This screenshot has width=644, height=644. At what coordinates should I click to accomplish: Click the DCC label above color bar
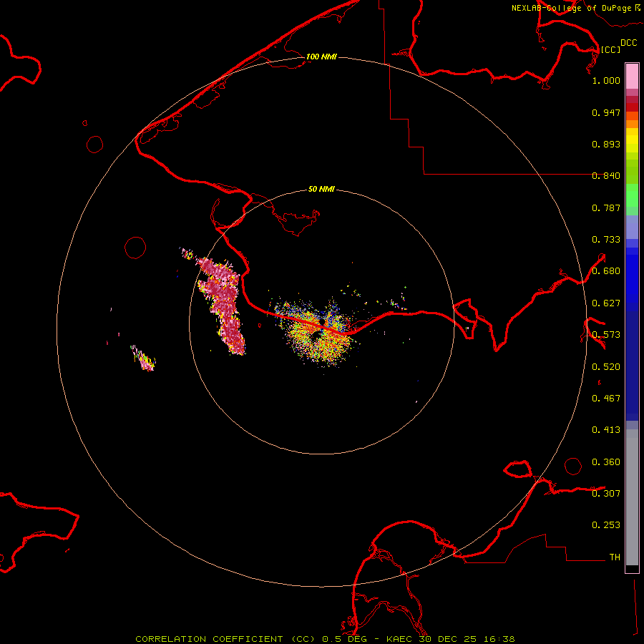[629, 43]
